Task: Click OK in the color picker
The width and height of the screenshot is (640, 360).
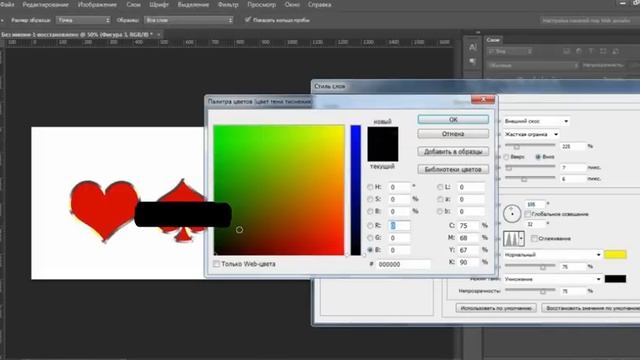Action: (x=453, y=120)
